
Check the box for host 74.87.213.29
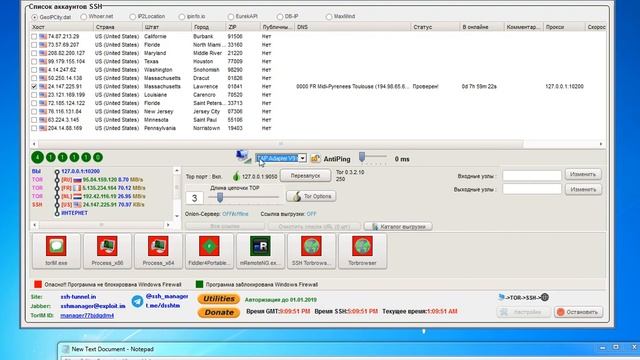coord(34,36)
